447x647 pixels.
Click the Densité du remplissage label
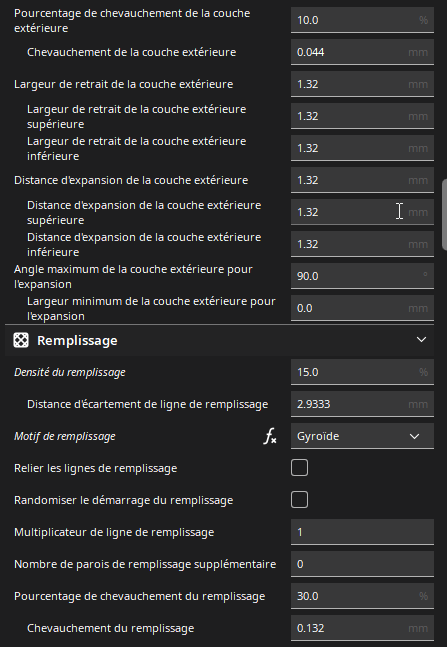coord(70,372)
